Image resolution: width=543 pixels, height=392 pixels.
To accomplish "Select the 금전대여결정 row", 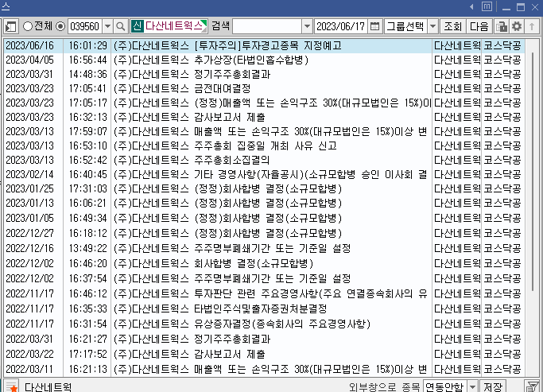I will click(x=264, y=88).
